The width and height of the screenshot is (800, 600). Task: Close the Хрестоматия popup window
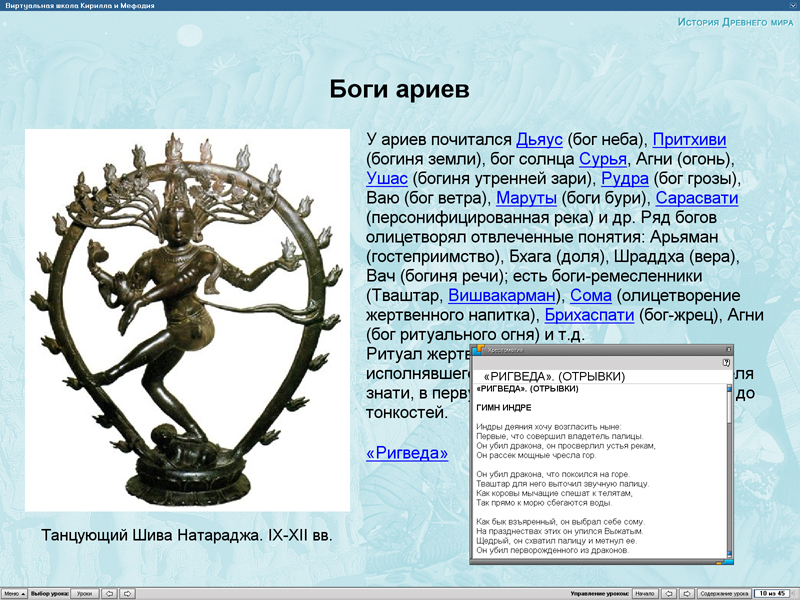[729, 349]
